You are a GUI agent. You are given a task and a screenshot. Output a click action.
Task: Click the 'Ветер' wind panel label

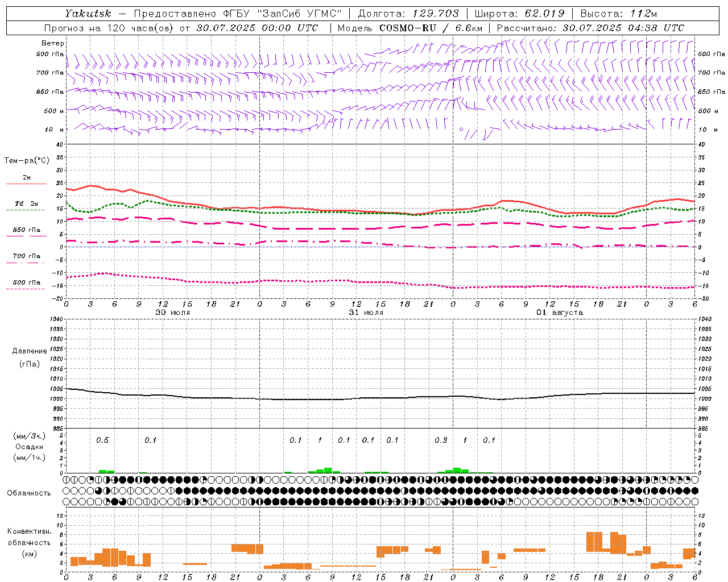coord(53,43)
